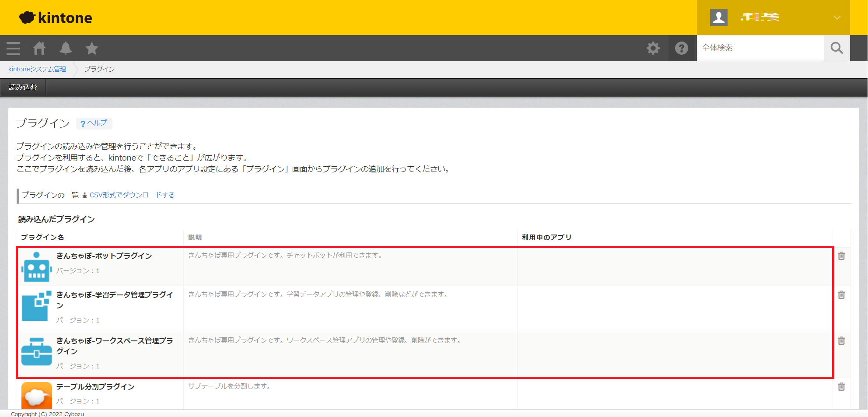This screenshot has width=868, height=417.
Task: Expand the user account dropdown arrow
Action: click(836, 18)
